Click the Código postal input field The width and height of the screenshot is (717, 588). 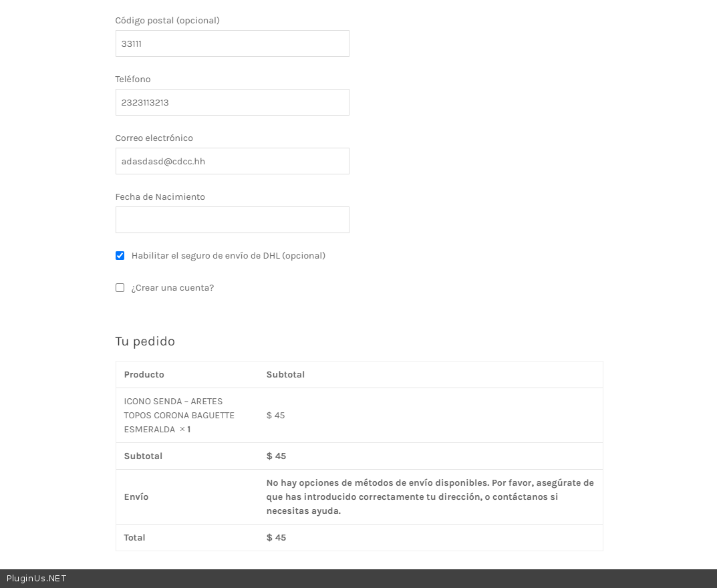(232, 43)
